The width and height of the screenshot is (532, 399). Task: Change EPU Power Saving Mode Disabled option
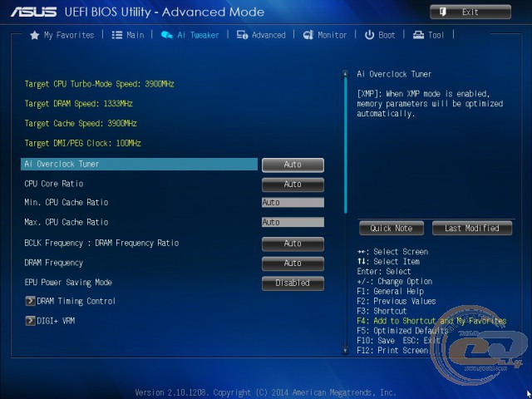pos(293,283)
